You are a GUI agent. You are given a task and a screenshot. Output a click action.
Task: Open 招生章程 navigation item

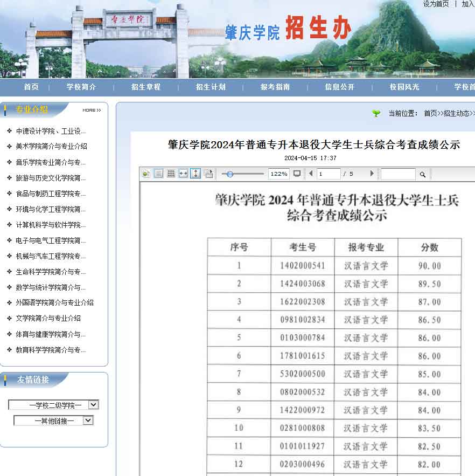(146, 87)
